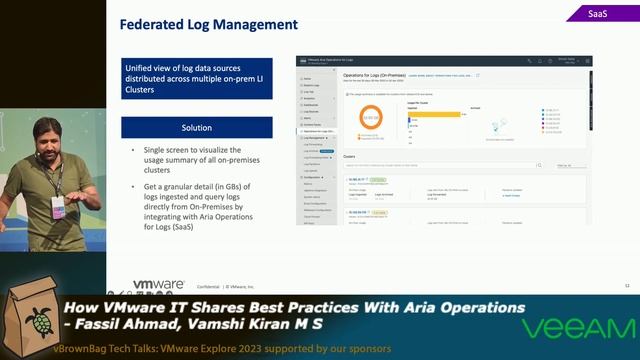Open the Home page in the sidebar
This screenshot has width=640, height=360.
click(x=307, y=79)
